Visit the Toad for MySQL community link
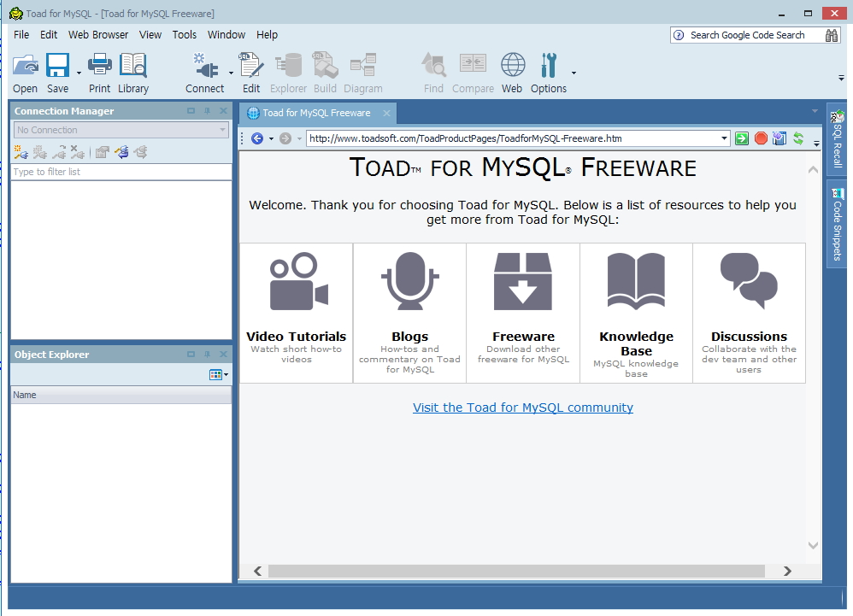Screen dimensions: 853x616 523,408
